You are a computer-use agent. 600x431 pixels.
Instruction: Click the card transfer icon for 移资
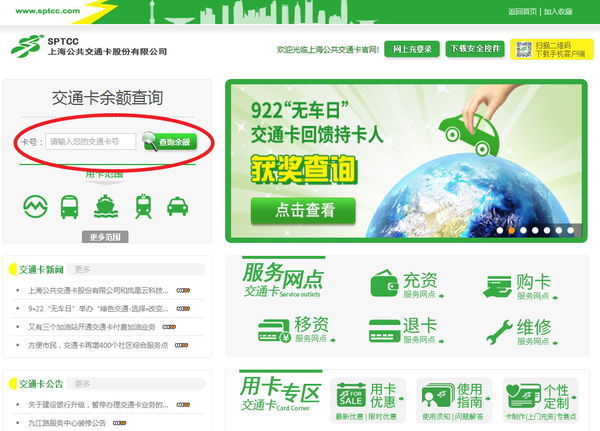point(274,331)
